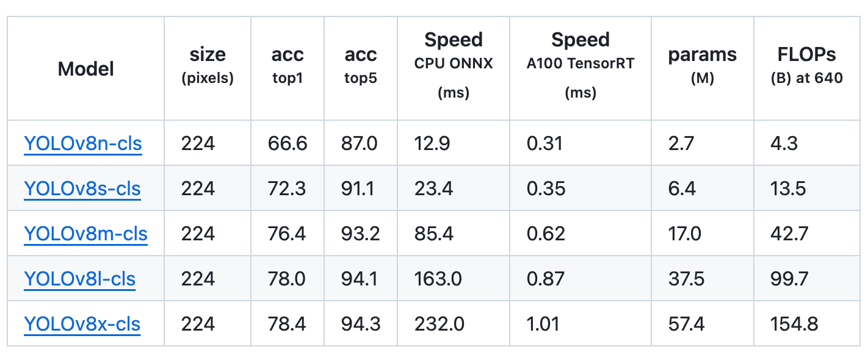Click the Model column header
The height and width of the screenshot is (355, 868).
click(86, 69)
